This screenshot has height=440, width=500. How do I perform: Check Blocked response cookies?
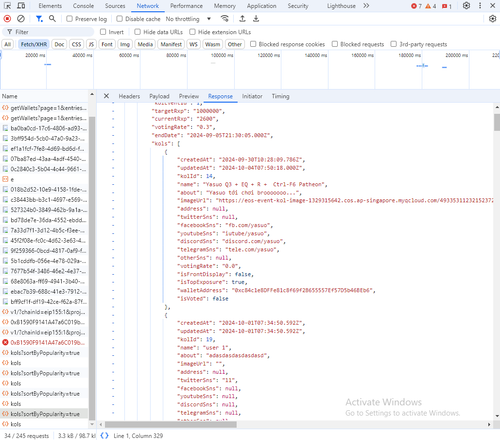point(253,44)
